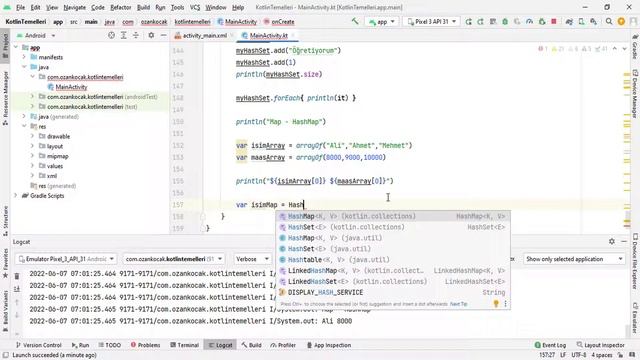Expand the kotlintemelleri (androidTest) package
Image resolution: width=640 pixels, height=360 pixels.
32,96
